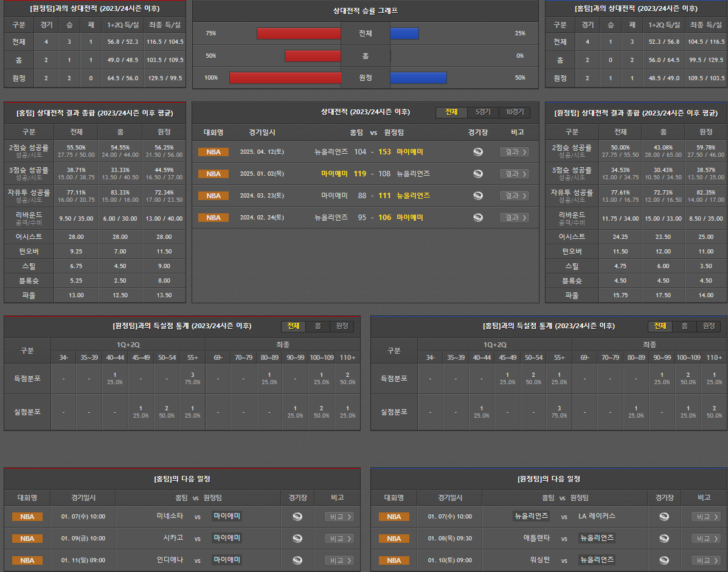The height and width of the screenshot is (572, 728).
Task: Switch head-to-head list to 5경기
Action: tap(483, 112)
